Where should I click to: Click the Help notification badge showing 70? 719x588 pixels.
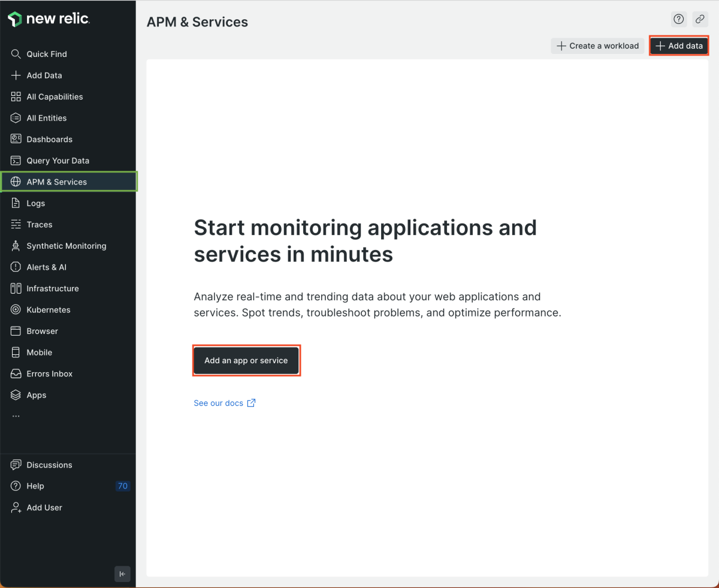[123, 486]
